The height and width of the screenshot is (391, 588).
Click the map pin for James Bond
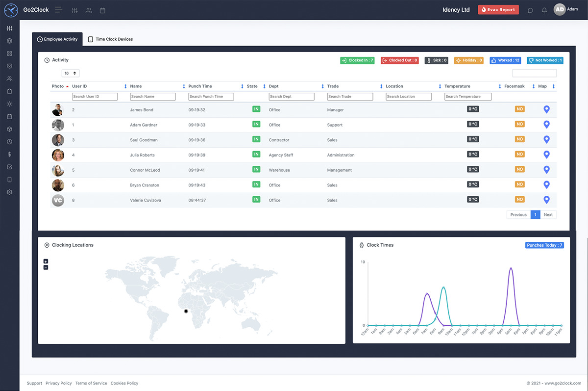tap(546, 109)
